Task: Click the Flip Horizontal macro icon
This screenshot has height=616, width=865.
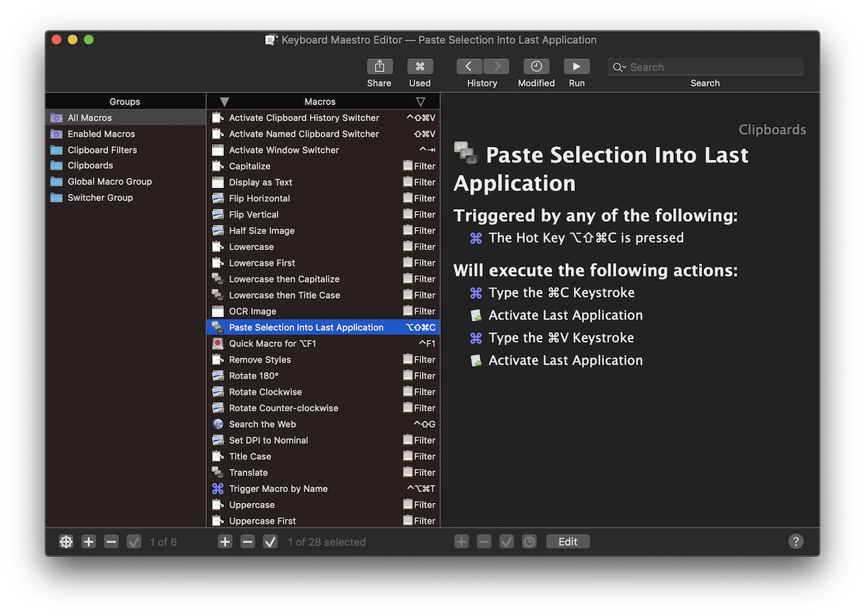Action: coord(218,198)
